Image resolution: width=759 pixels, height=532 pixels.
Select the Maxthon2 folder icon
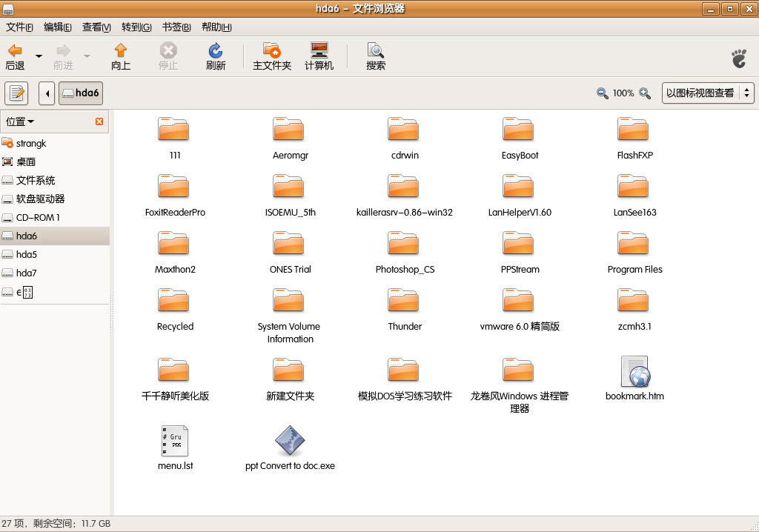(x=173, y=244)
